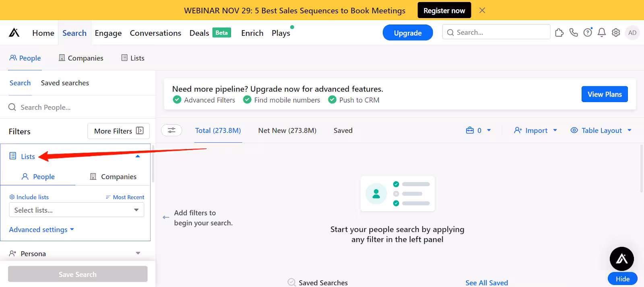Click the View Plans button

coord(604,94)
